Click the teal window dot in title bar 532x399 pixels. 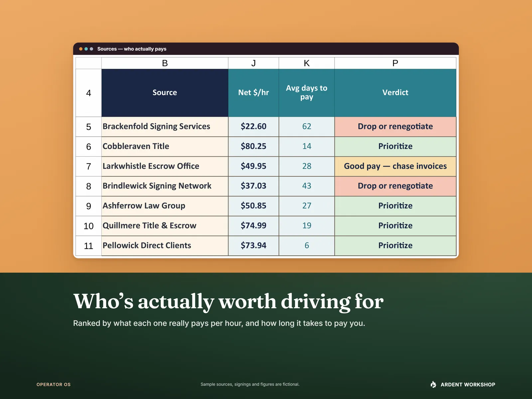(86, 49)
